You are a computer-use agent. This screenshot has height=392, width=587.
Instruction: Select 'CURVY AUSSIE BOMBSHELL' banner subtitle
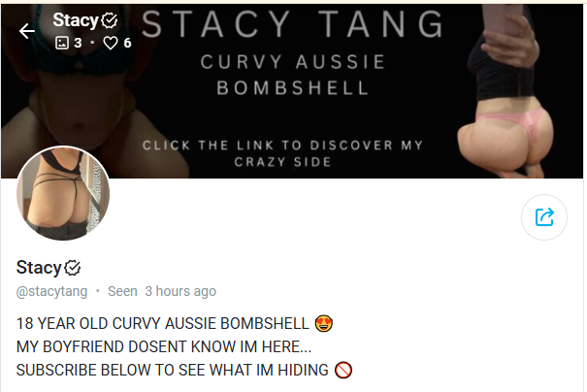point(293,75)
